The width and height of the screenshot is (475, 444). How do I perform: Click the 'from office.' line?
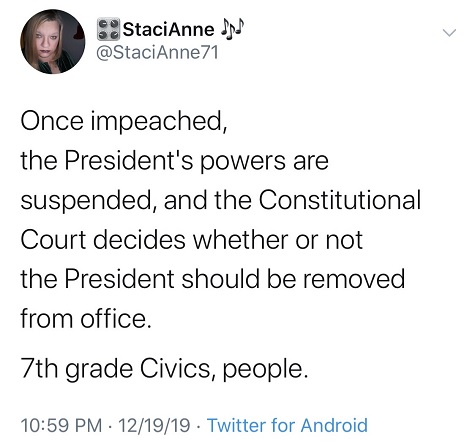[86, 319]
